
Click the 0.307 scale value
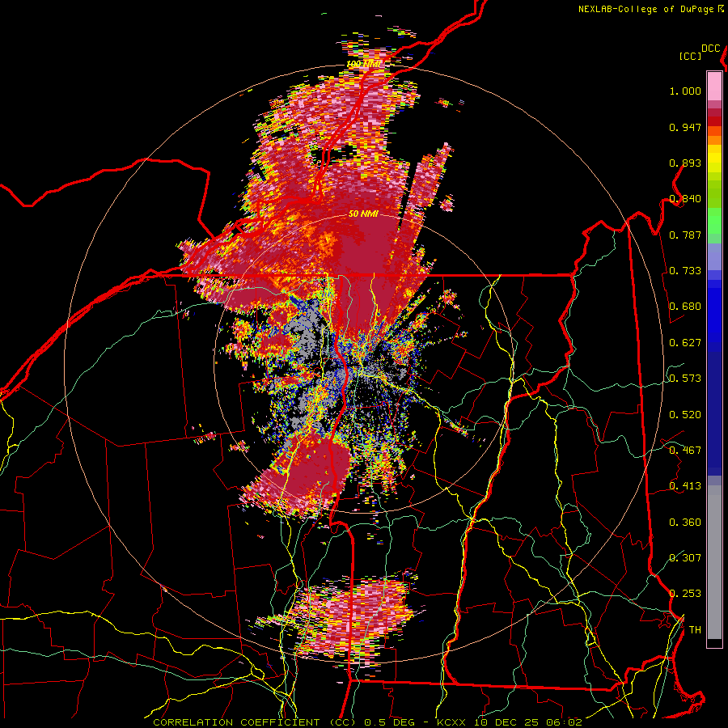tap(685, 558)
